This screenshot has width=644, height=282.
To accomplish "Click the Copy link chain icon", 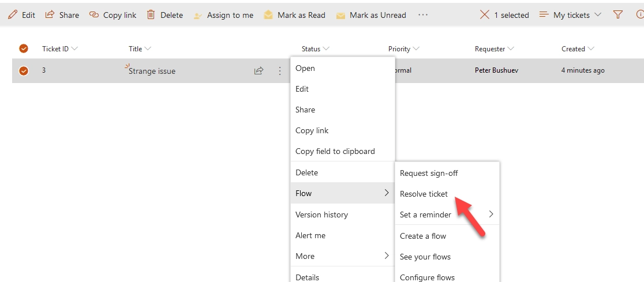I will pos(94,15).
